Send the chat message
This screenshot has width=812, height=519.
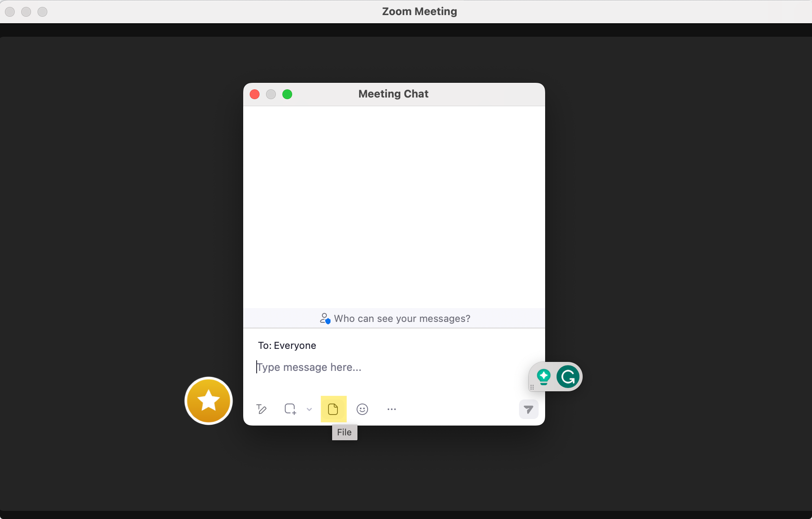click(528, 409)
